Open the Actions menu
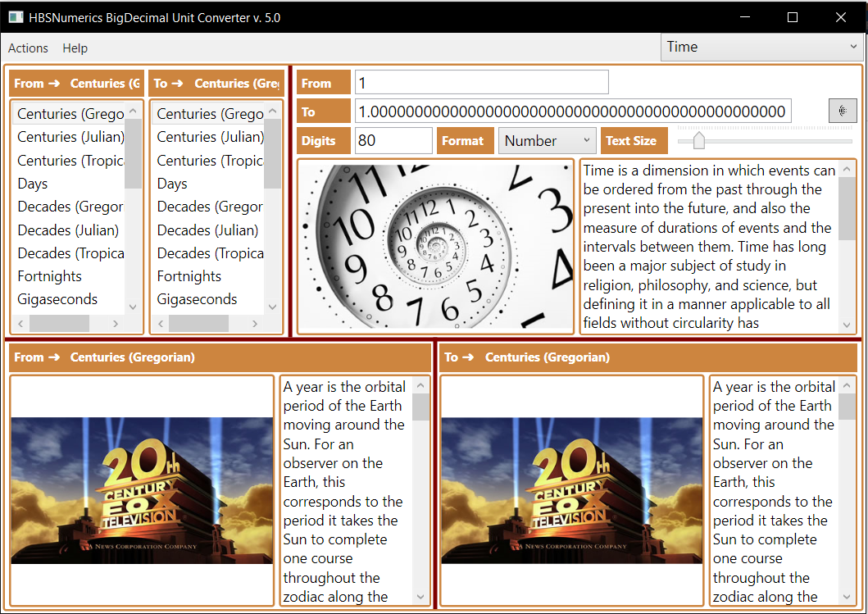The width and height of the screenshot is (868, 614). click(x=28, y=48)
